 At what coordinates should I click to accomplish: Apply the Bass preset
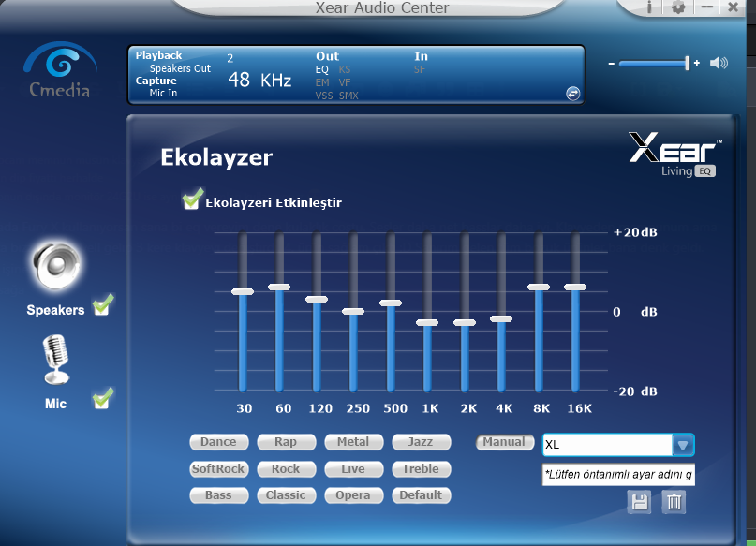click(x=219, y=495)
